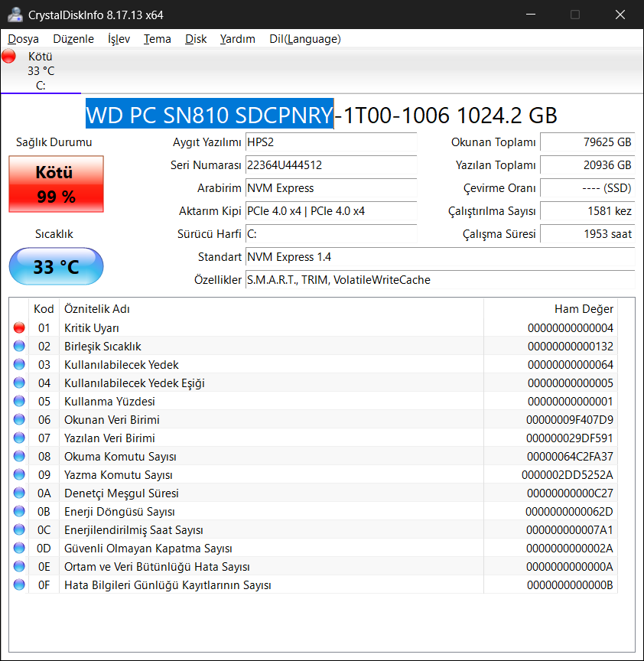Click the blue dot for Güvenli Olmayan Kapatma Sayısı
This screenshot has height=661, width=644.
click(x=19, y=548)
